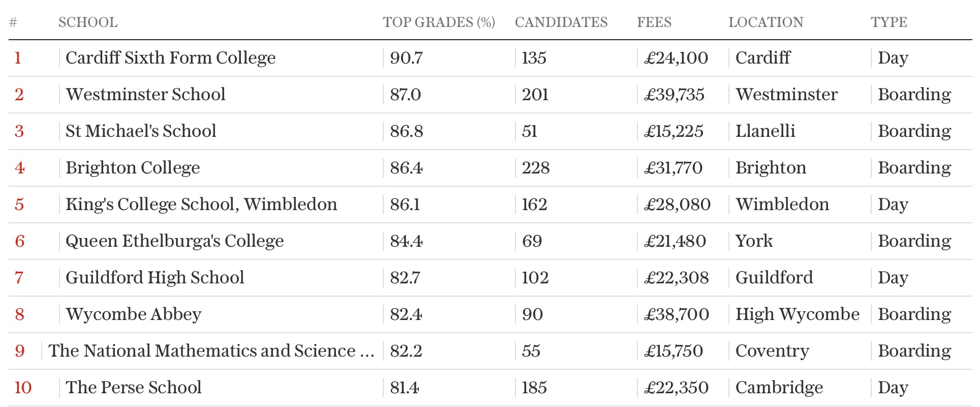Select Westminster School row name
This screenshot has width=980, height=407.
pos(145,95)
